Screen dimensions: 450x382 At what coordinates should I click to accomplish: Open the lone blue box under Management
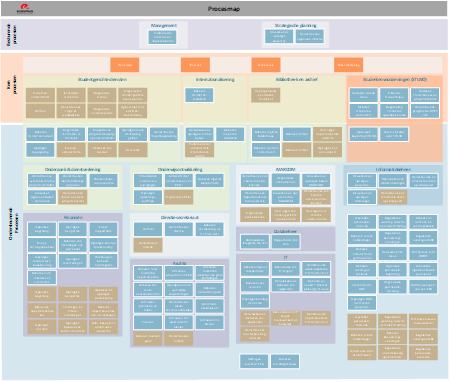[x=162, y=37]
